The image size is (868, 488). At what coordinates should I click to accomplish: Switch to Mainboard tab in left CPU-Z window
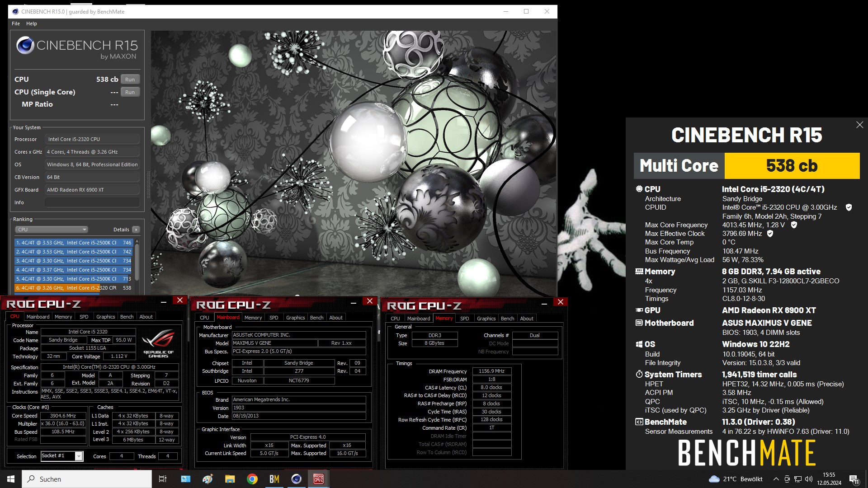coord(38,317)
